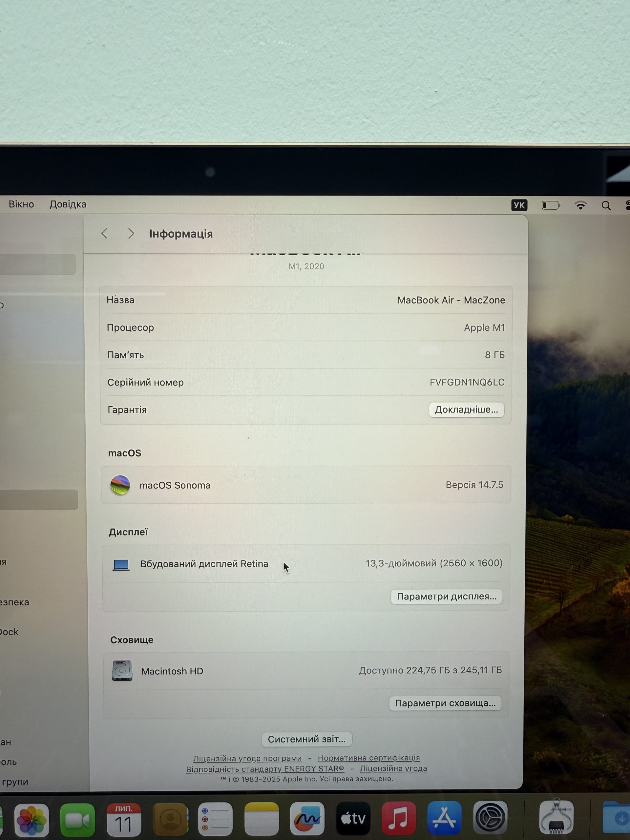This screenshot has height=840, width=630.
Task: Open the Calendar app showing 11
Action: coord(124,819)
